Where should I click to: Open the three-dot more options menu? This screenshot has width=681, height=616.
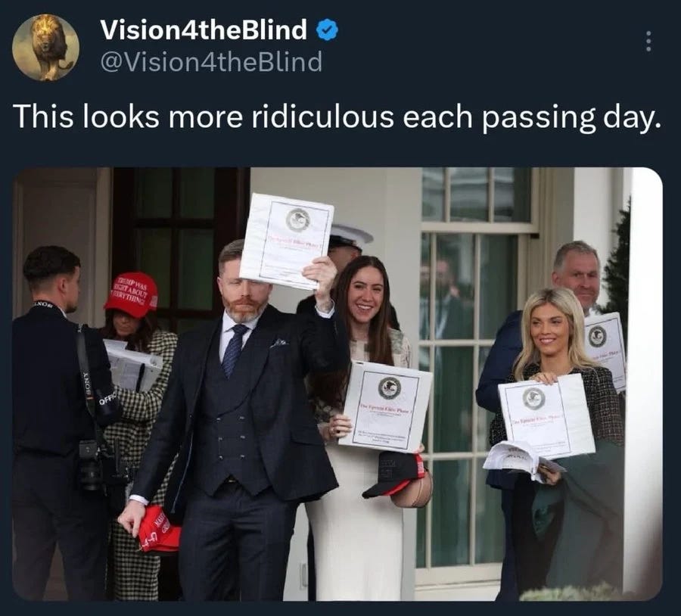tap(648, 42)
